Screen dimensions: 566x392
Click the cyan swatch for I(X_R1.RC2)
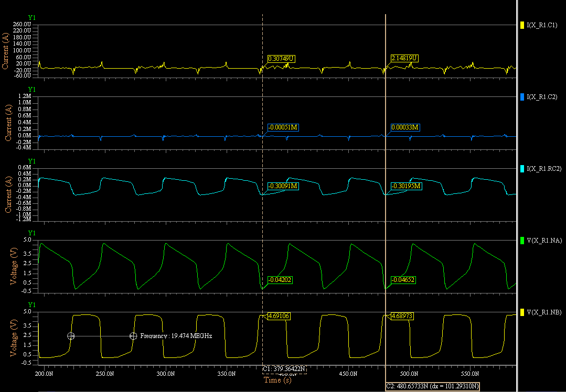(x=522, y=169)
